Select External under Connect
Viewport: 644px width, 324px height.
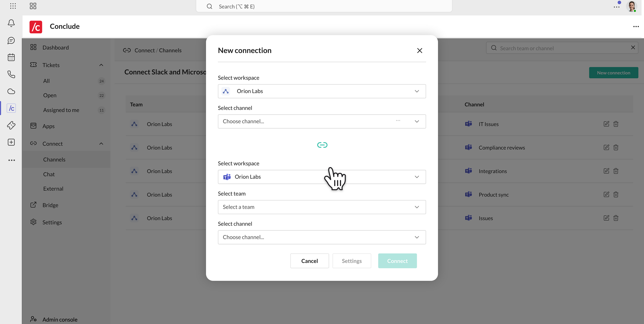click(53, 189)
